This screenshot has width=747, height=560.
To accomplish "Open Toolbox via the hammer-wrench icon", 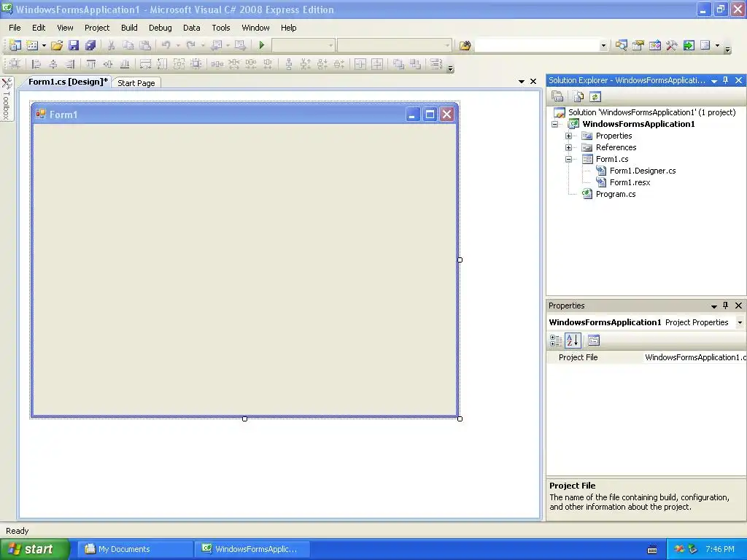I will pyautogui.click(x=672, y=45).
